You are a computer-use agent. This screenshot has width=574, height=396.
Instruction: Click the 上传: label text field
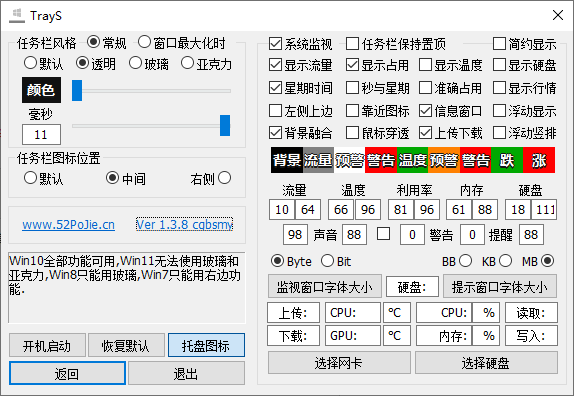293,313
